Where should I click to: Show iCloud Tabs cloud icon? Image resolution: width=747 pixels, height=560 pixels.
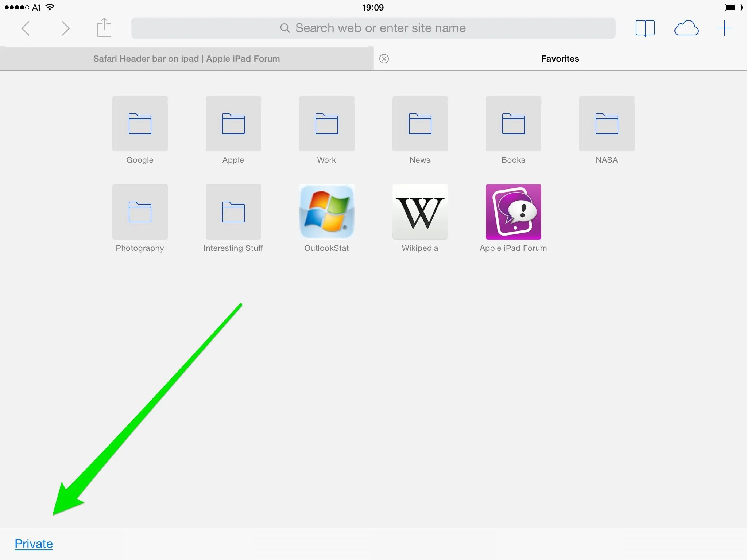[686, 28]
